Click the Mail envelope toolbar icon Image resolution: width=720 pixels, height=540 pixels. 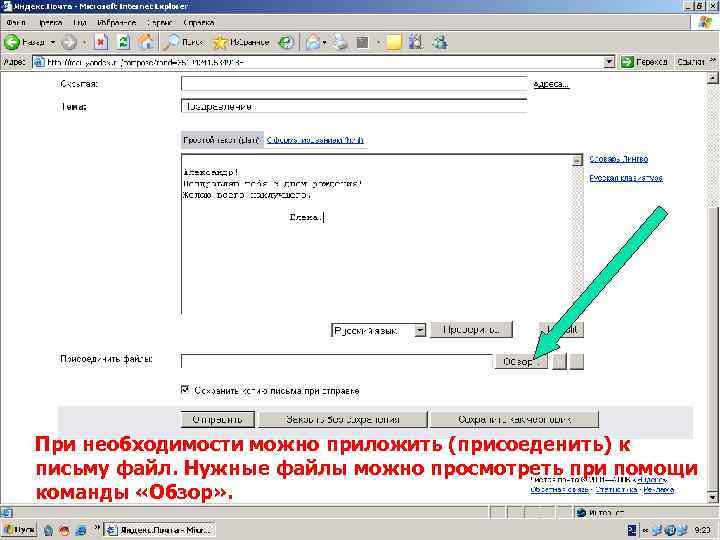click(x=313, y=42)
